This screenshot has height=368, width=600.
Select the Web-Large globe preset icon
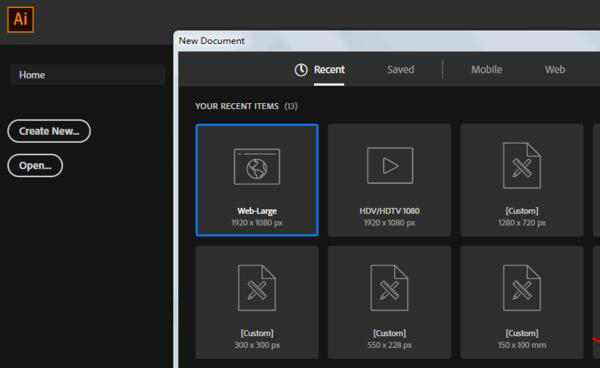click(257, 167)
